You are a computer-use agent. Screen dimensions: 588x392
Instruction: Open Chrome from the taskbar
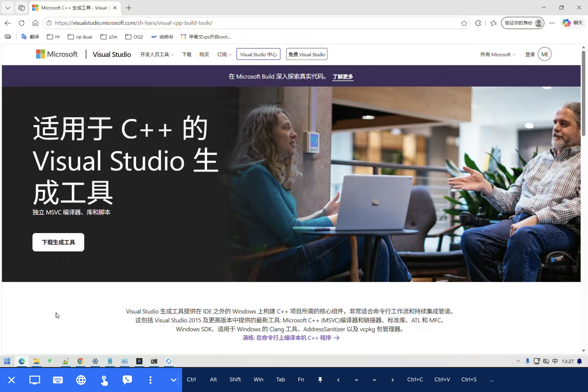click(80, 361)
